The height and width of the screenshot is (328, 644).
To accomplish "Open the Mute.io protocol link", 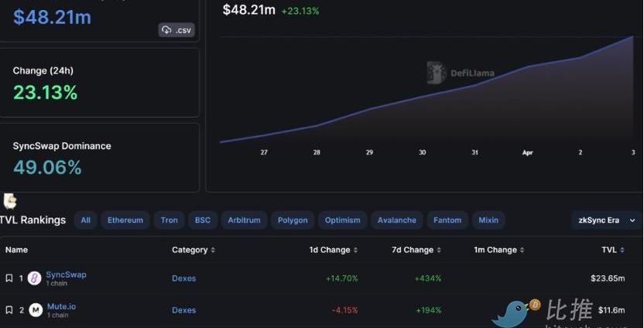I will coord(61,306).
